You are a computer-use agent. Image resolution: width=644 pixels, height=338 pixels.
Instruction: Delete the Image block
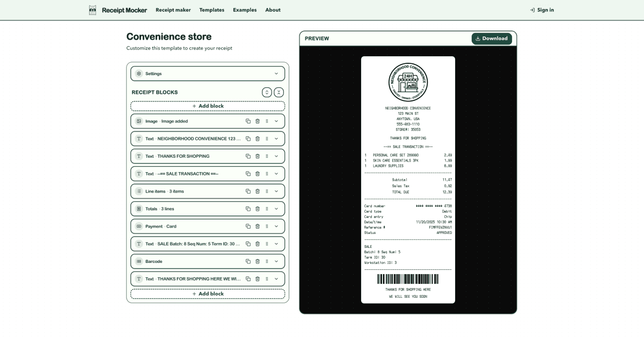[x=258, y=121]
